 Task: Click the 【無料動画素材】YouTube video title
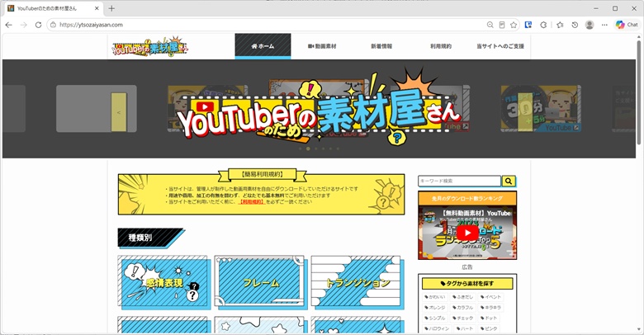(476, 214)
